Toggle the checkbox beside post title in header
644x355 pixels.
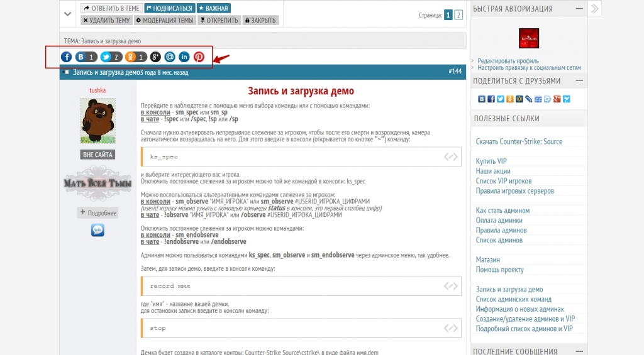[66, 72]
